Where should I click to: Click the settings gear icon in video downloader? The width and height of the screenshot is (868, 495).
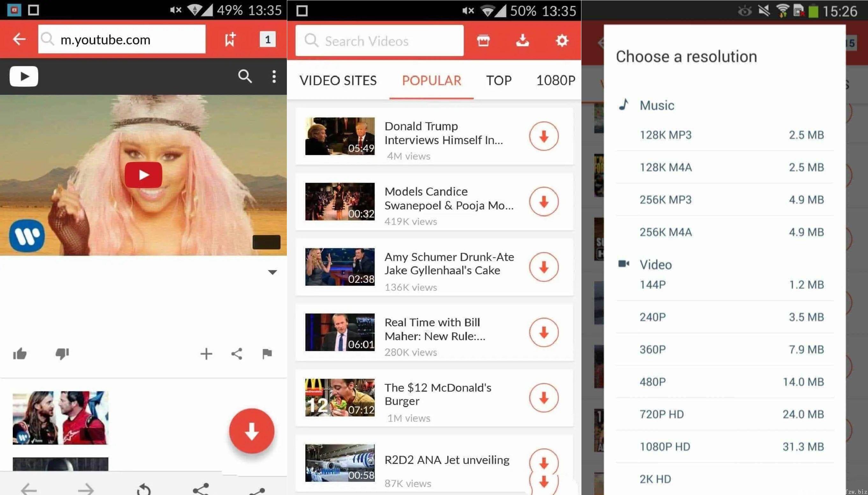coord(562,40)
